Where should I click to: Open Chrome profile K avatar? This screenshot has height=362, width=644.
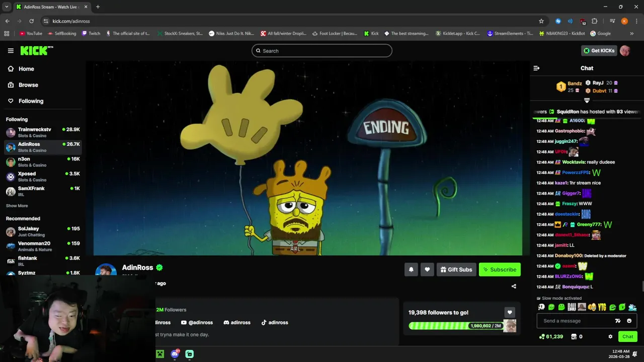click(x=624, y=21)
